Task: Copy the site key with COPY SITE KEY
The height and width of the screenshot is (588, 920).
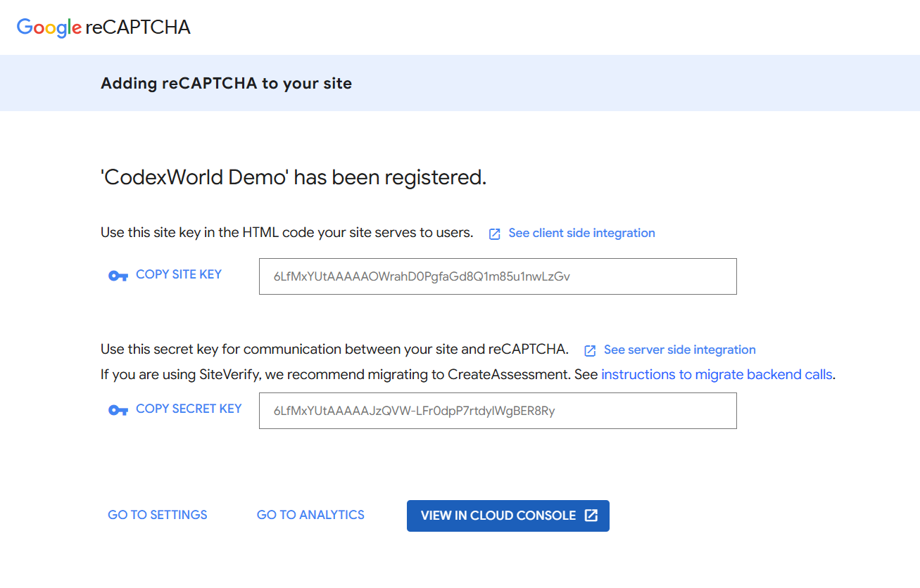Action: 179,274
